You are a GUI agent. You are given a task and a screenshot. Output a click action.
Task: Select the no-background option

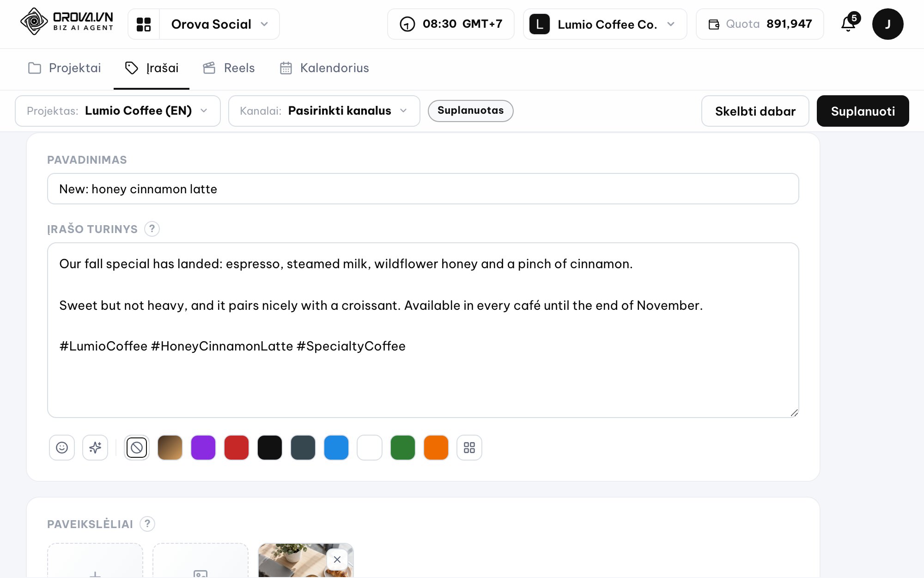point(137,448)
